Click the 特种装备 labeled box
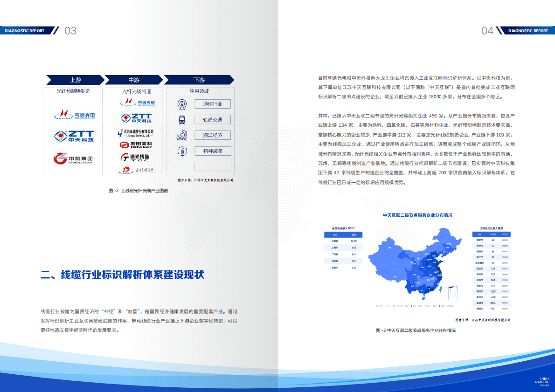 tap(213, 151)
